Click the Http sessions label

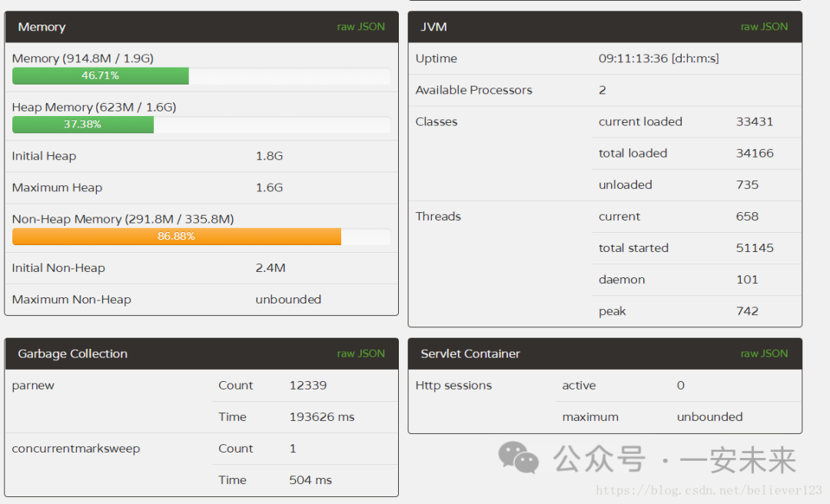click(x=453, y=386)
